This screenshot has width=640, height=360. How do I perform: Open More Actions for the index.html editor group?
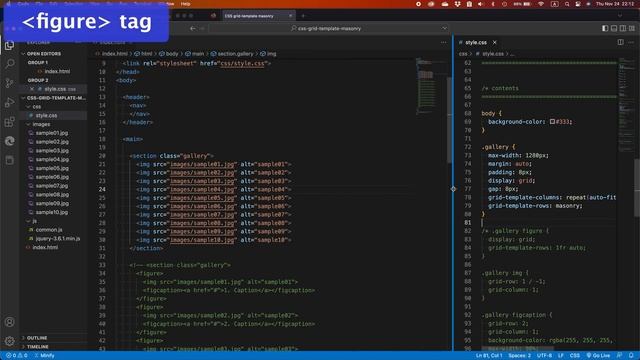pyautogui.click(x=444, y=42)
